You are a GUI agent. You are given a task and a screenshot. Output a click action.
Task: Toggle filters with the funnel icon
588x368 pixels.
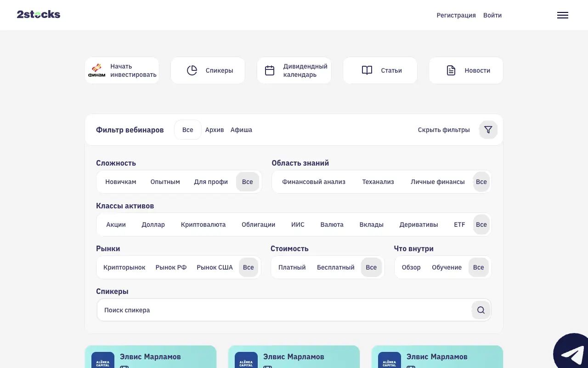pyautogui.click(x=488, y=130)
